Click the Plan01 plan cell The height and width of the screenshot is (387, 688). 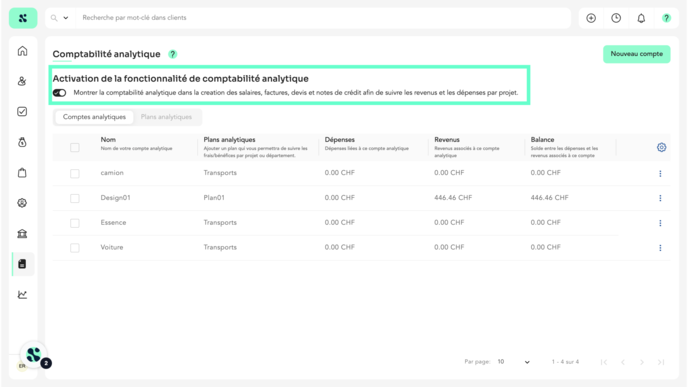tap(214, 197)
